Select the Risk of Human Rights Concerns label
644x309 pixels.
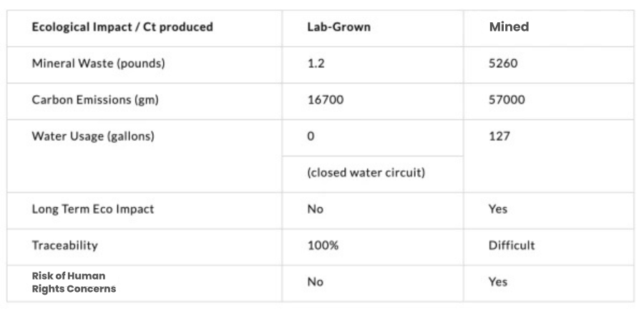click(74, 283)
